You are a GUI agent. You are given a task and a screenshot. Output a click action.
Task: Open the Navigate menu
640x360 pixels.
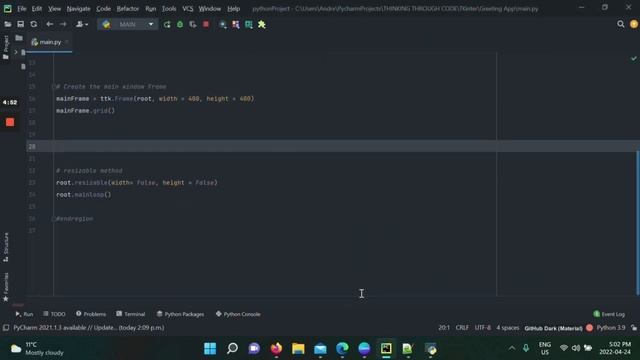(78, 9)
